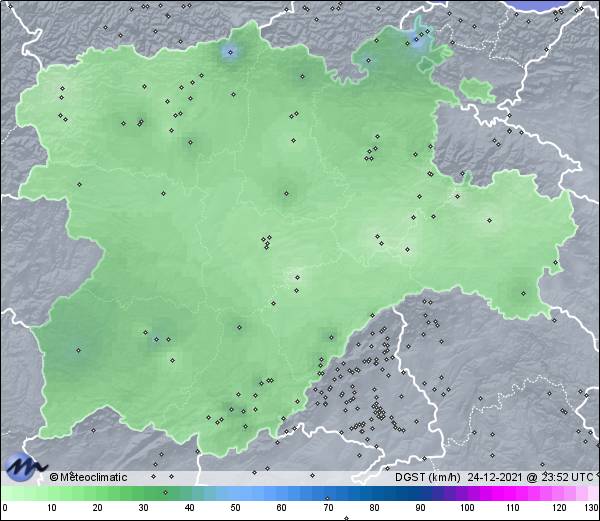Viewport: 600px width, 521px height.
Task: Click the DGST (km/h) label
Action: pos(428,477)
